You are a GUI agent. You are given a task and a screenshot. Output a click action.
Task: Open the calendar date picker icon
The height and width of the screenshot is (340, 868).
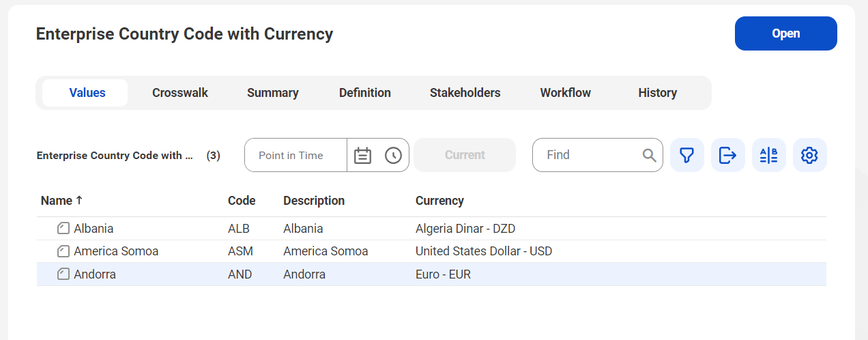click(362, 156)
